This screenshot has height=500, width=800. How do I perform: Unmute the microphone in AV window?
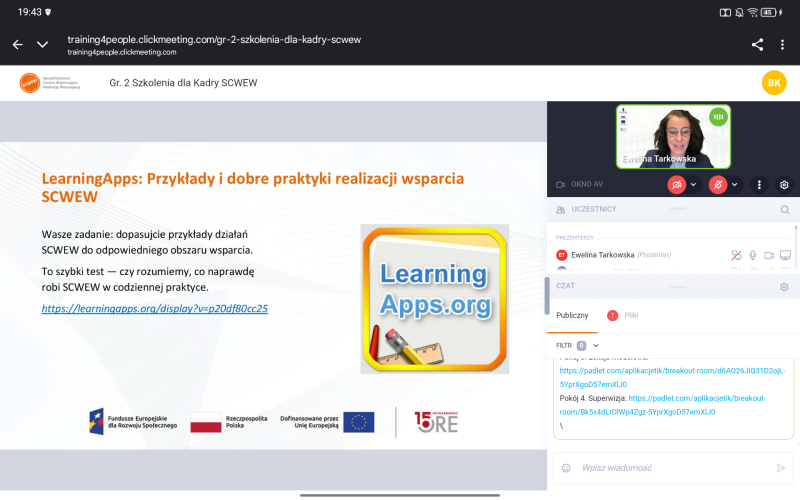point(717,185)
